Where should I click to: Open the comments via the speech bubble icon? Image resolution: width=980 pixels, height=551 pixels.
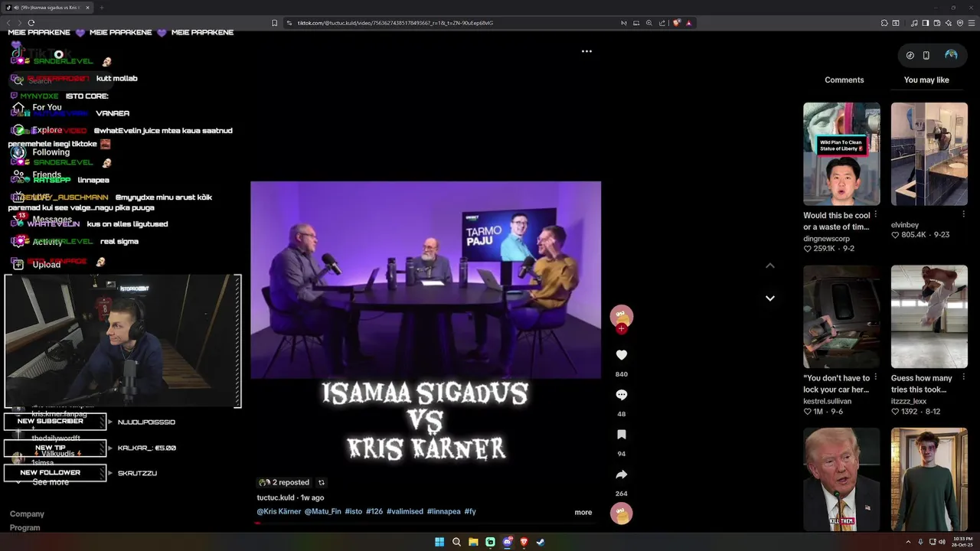622,395
